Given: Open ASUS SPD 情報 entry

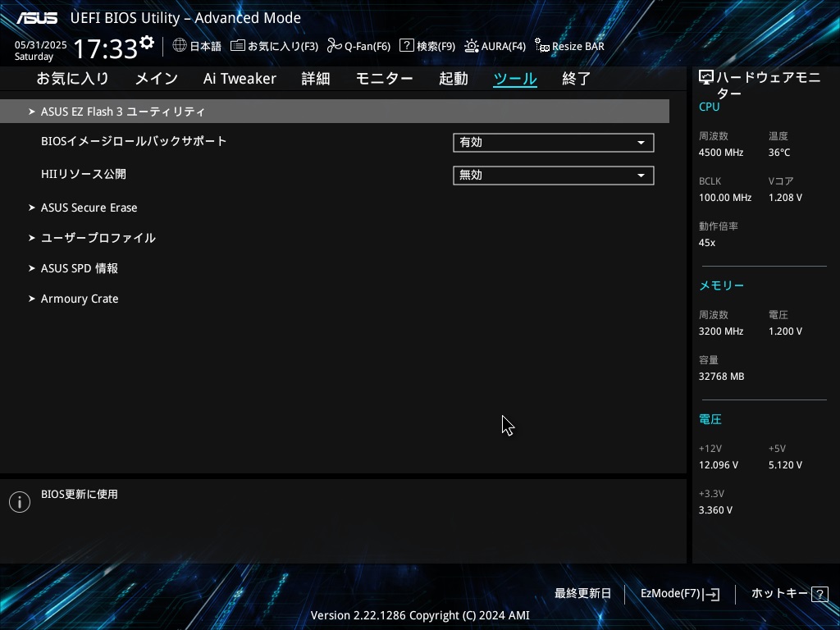Looking at the screenshot, I should coord(80,268).
